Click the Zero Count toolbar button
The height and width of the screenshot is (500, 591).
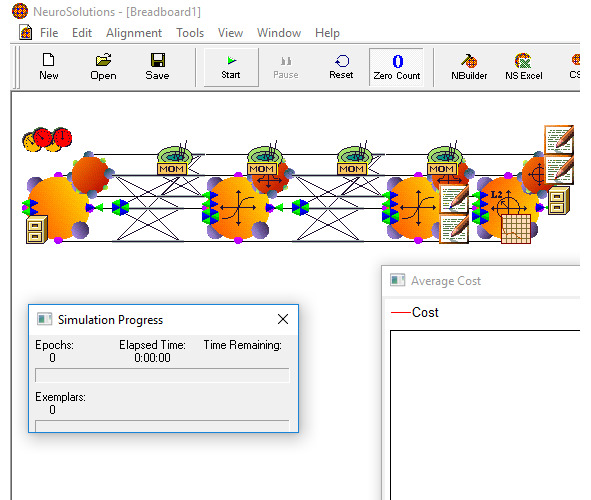[x=397, y=67]
